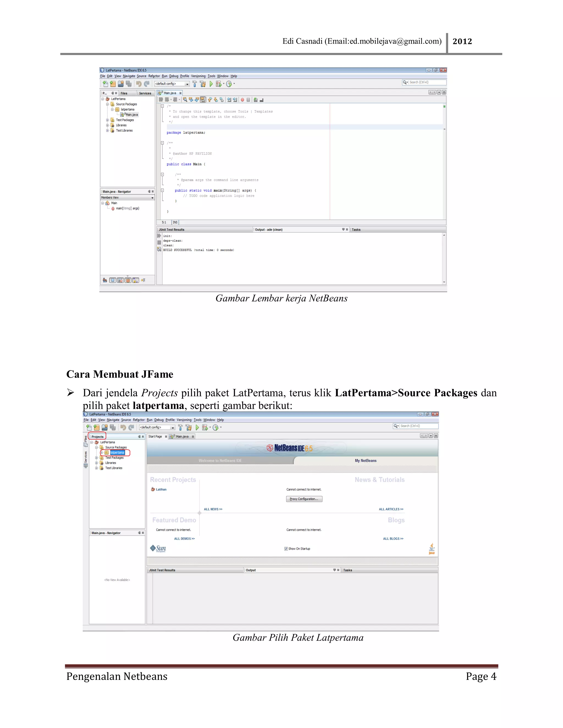Select Main.java in the upper project tree
Screen dimensions: 563x728
132,115
